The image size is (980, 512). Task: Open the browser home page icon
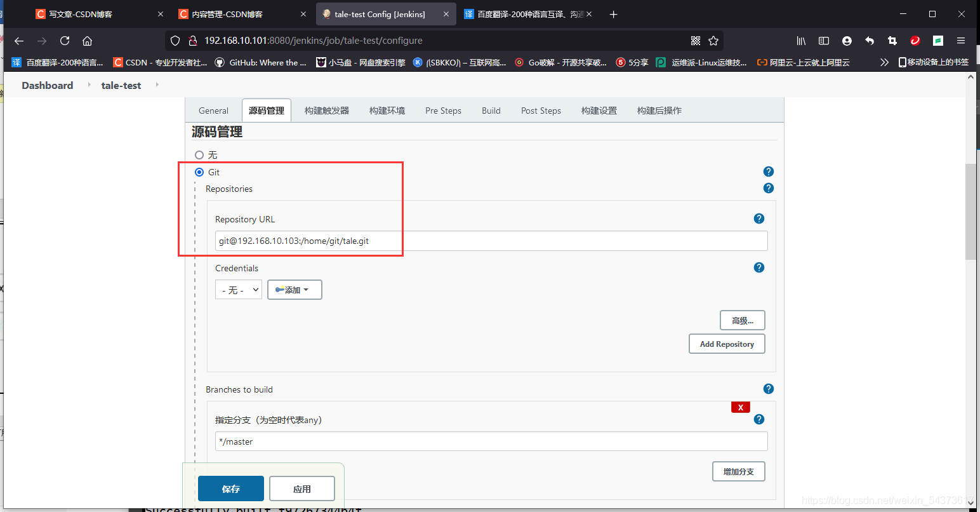(87, 41)
